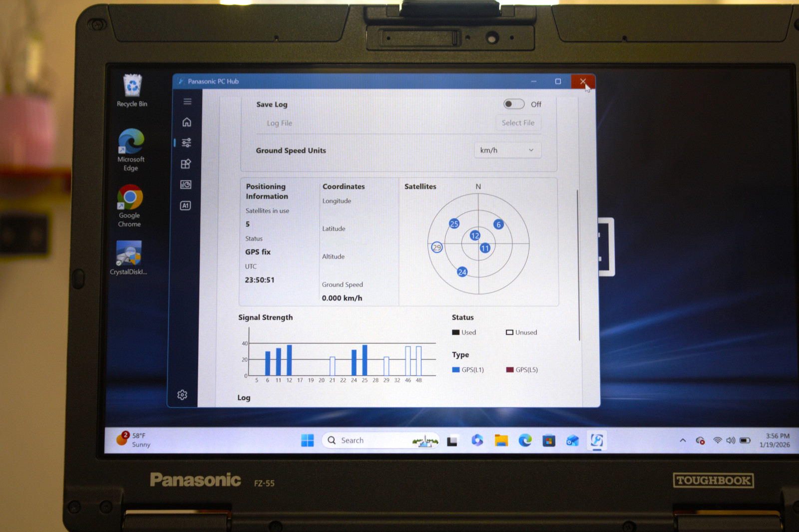Click the battery tray icon
This screenshot has width=799, height=532.
(745, 440)
